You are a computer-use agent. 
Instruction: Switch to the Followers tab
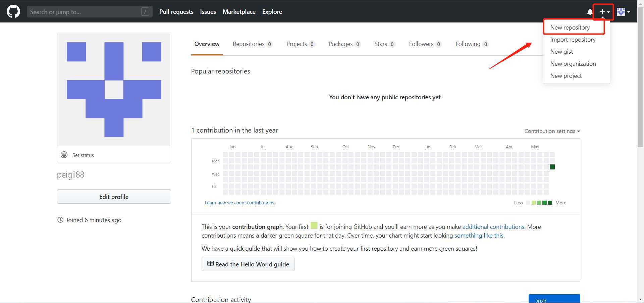[x=425, y=44]
